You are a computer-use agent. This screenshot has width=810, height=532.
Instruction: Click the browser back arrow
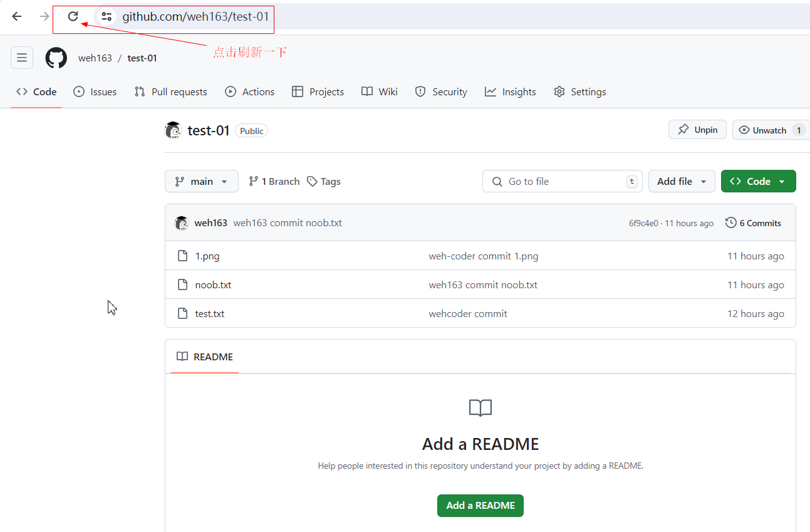pos(17,16)
